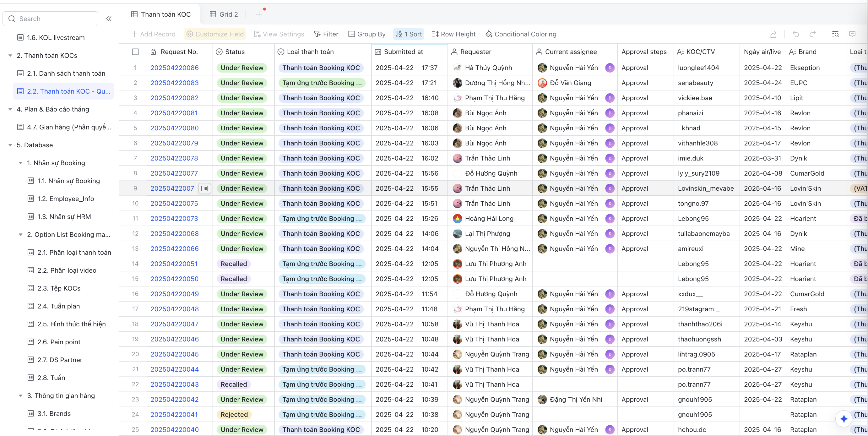Collapse '1. Nhân sự Booking' subfolder

point(20,163)
